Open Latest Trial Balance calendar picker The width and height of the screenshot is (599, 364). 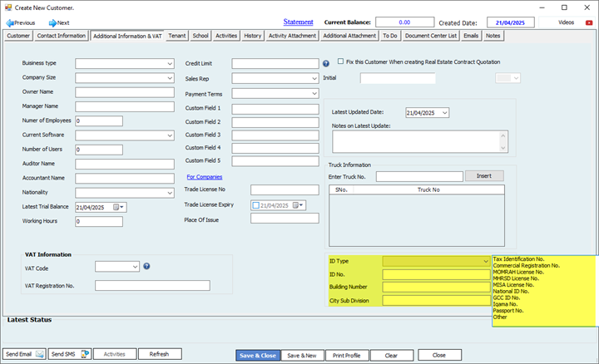pyautogui.click(x=118, y=207)
